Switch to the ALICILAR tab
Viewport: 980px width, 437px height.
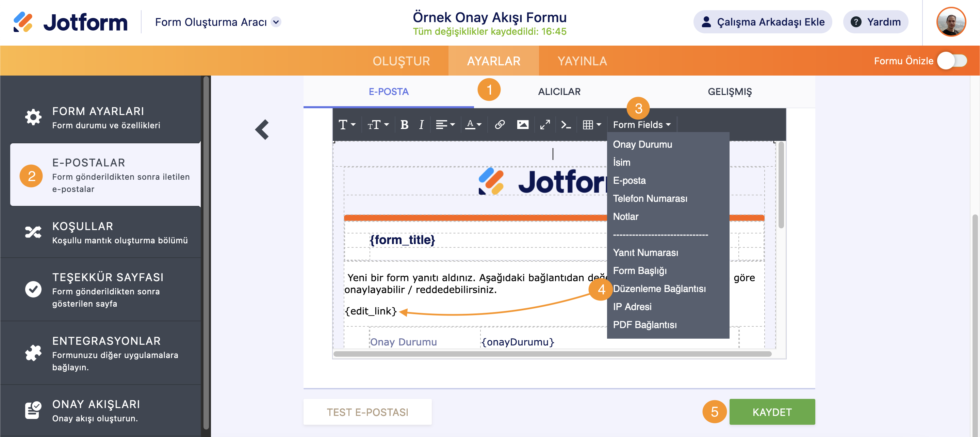coord(559,91)
